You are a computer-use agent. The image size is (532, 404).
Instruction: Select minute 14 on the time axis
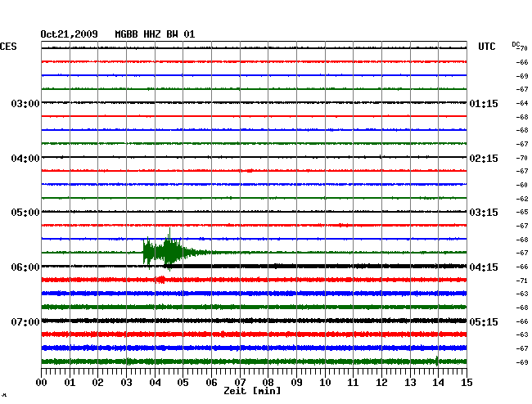click(438, 382)
